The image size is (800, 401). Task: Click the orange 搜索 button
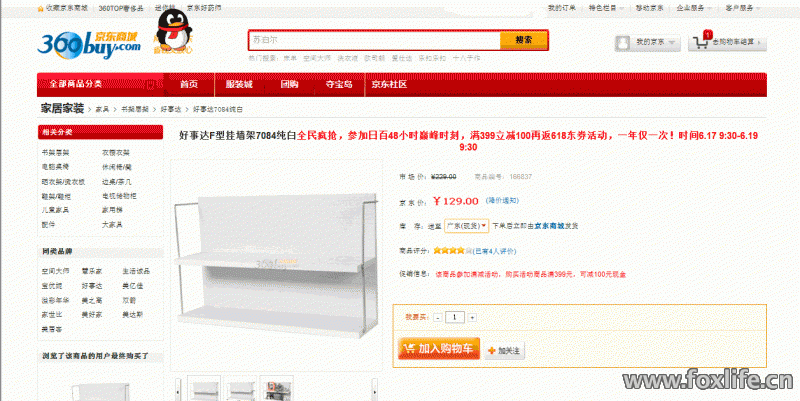(523, 40)
